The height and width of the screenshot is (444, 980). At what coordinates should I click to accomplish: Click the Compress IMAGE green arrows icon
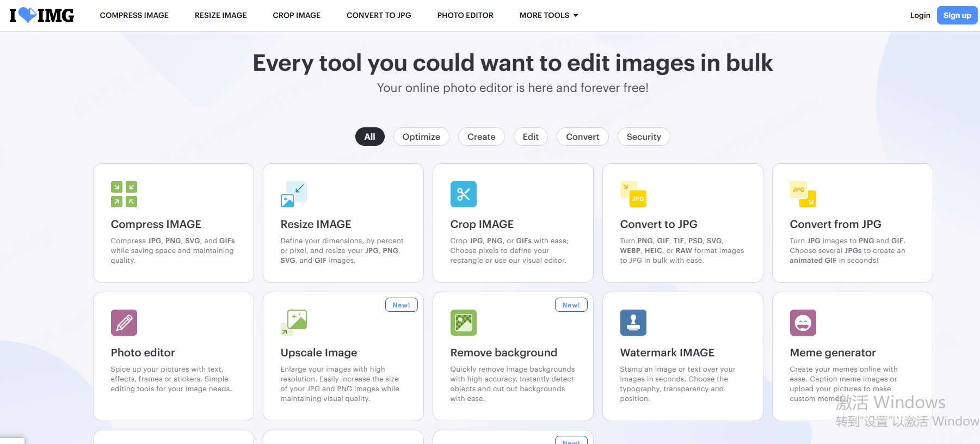(124, 194)
